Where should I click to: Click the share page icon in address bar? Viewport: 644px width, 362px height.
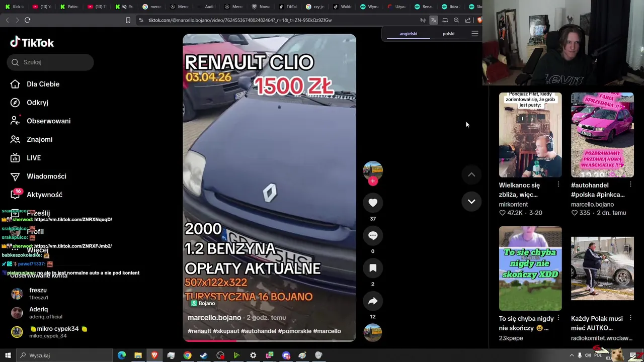[x=468, y=20]
